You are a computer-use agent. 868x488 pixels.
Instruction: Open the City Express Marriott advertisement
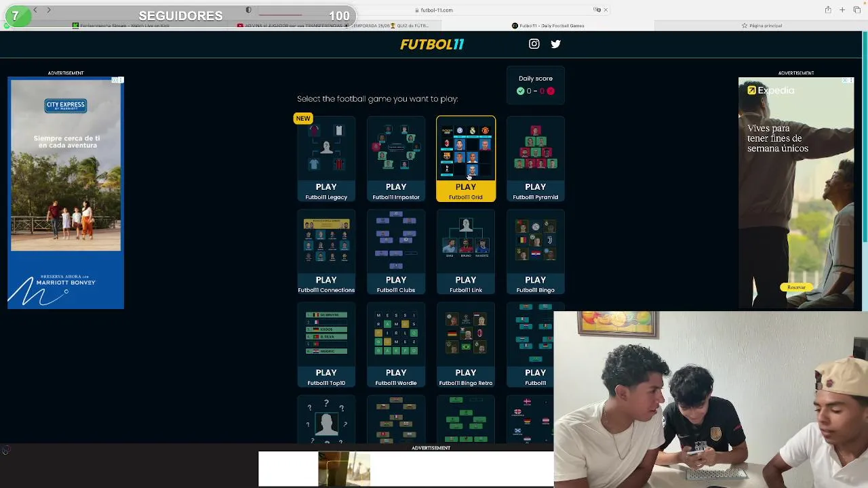point(66,193)
